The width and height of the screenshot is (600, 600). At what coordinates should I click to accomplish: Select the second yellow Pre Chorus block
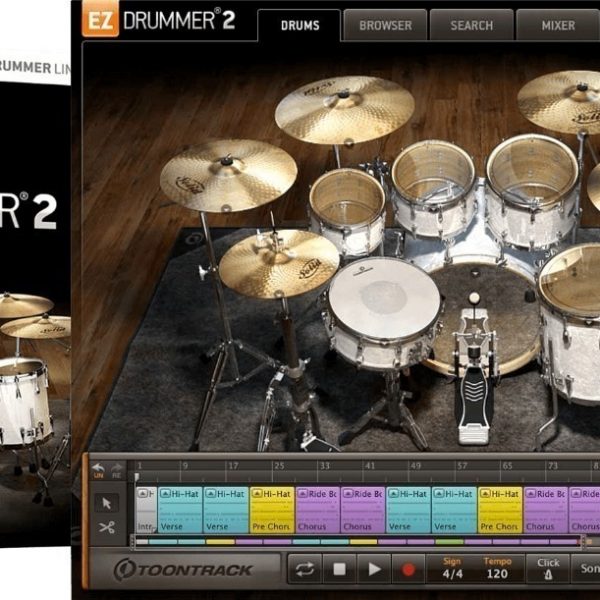[x=500, y=510]
